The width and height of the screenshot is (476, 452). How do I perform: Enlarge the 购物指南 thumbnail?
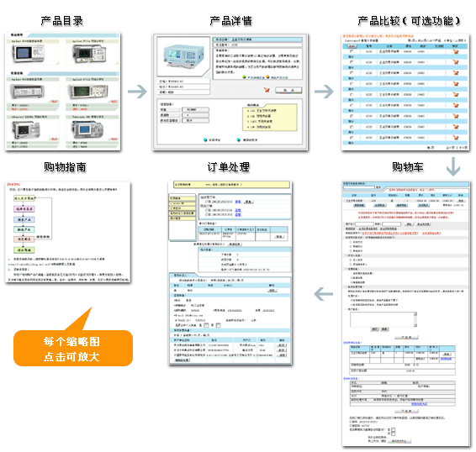(68, 233)
